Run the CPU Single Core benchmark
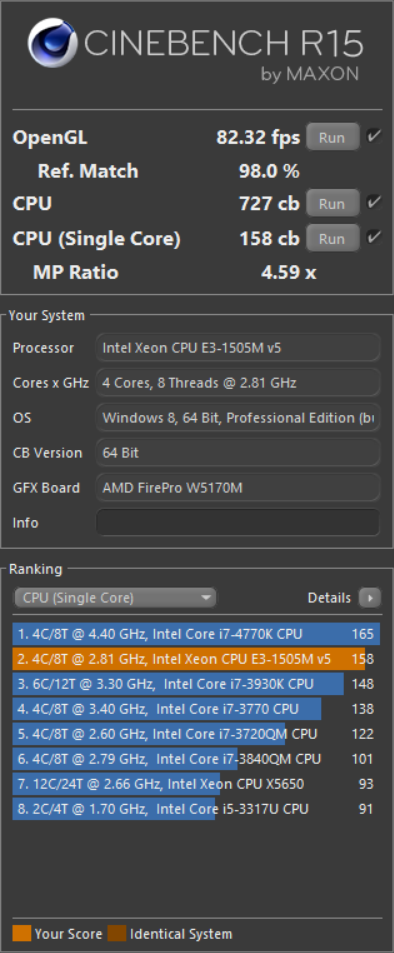The width and height of the screenshot is (394, 953). (x=332, y=238)
